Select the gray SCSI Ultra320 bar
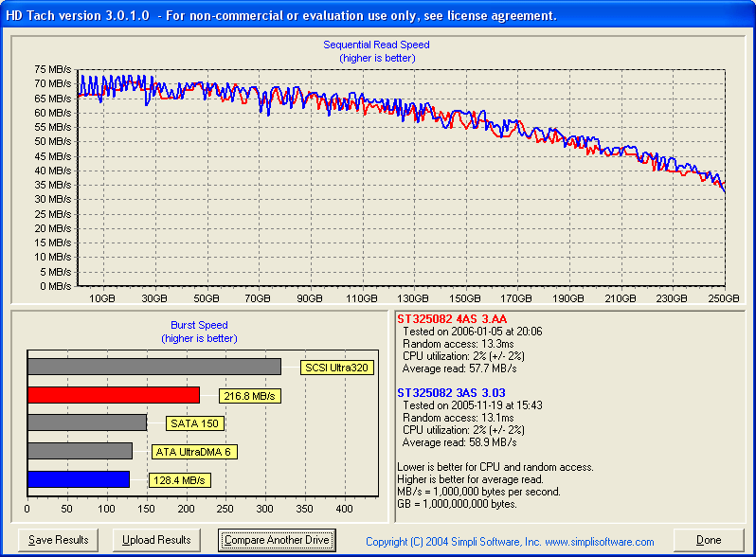Image resolution: width=756 pixels, height=557 pixels. [153, 367]
